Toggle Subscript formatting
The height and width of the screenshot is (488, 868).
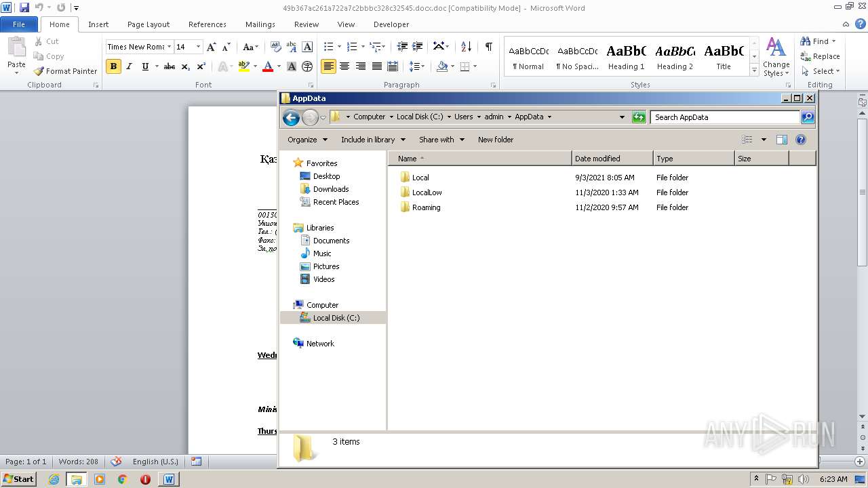186,66
